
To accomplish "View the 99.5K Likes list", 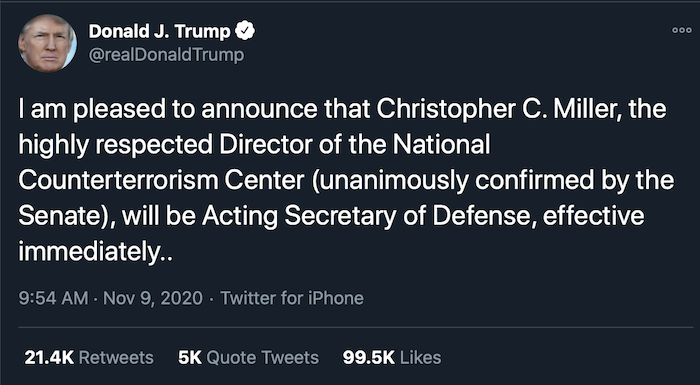I will (392, 357).
